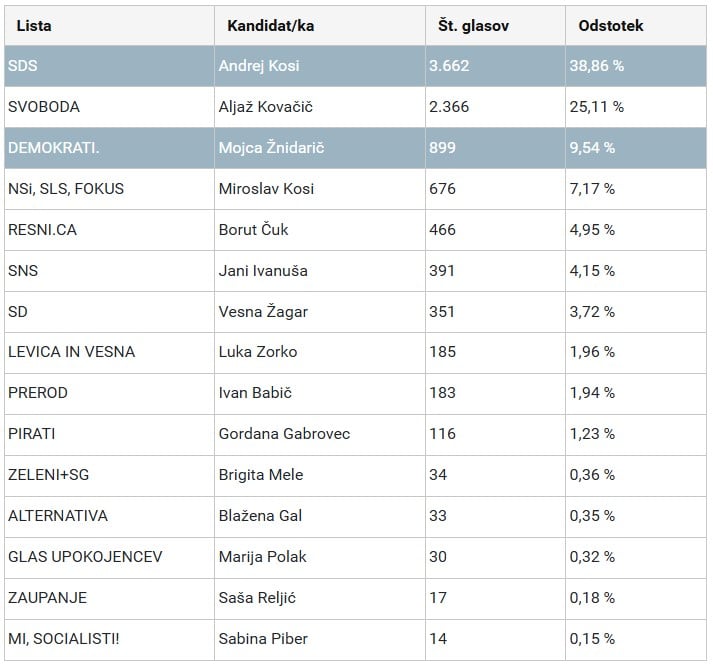
Task: Select candidate Vesna Žagar
Action: tap(263, 312)
